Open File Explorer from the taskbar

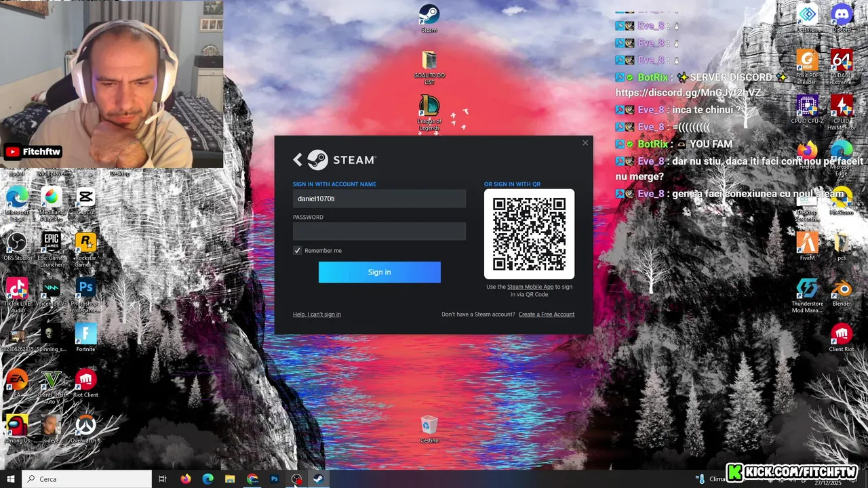[x=230, y=479]
